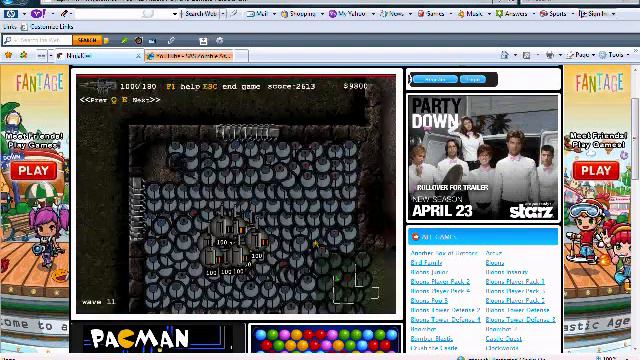
Task: Switch to the YouTube tab
Action: (x=189, y=56)
